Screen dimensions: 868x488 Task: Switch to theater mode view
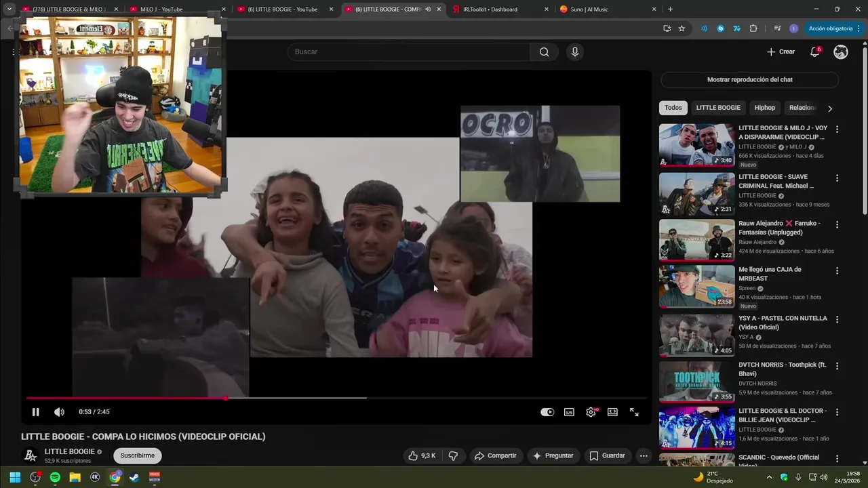click(x=612, y=412)
